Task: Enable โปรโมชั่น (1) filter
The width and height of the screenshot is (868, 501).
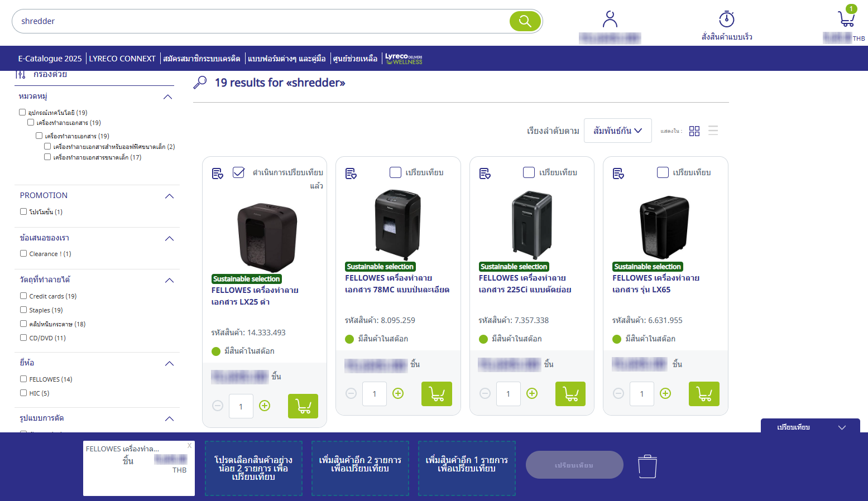Action: (x=23, y=211)
